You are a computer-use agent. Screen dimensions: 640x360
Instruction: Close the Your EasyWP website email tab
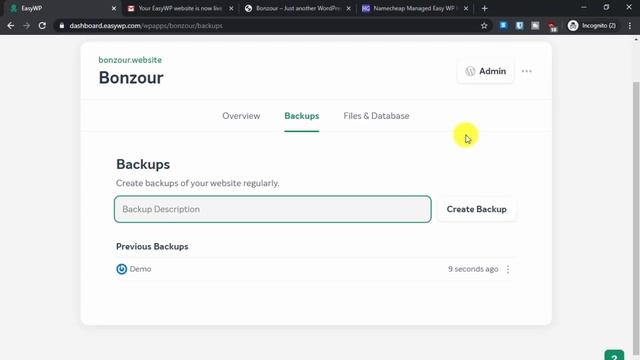(x=231, y=8)
